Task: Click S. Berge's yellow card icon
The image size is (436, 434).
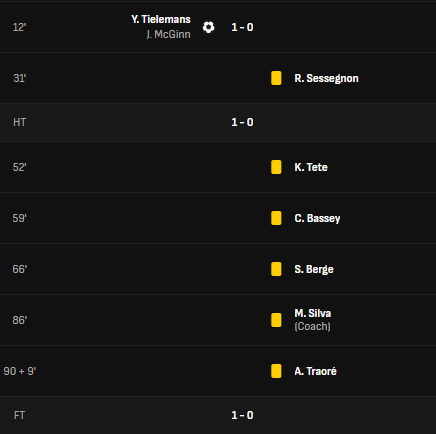Action: click(276, 269)
